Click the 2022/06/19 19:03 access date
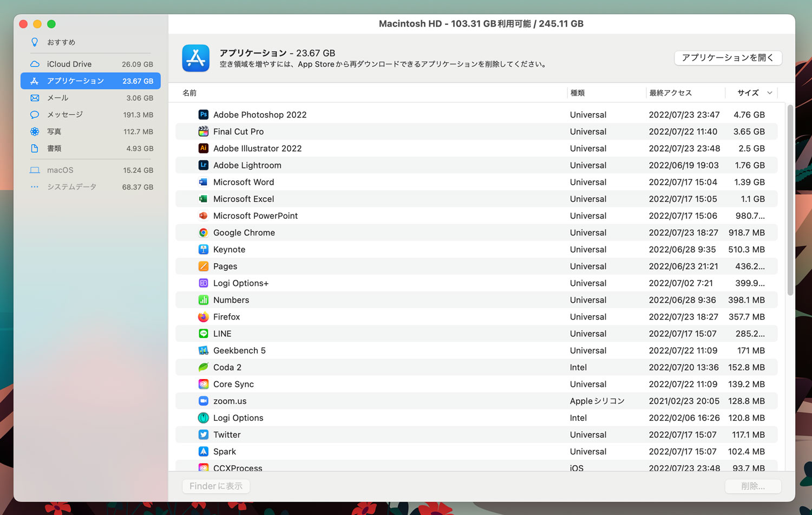 [x=684, y=165]
